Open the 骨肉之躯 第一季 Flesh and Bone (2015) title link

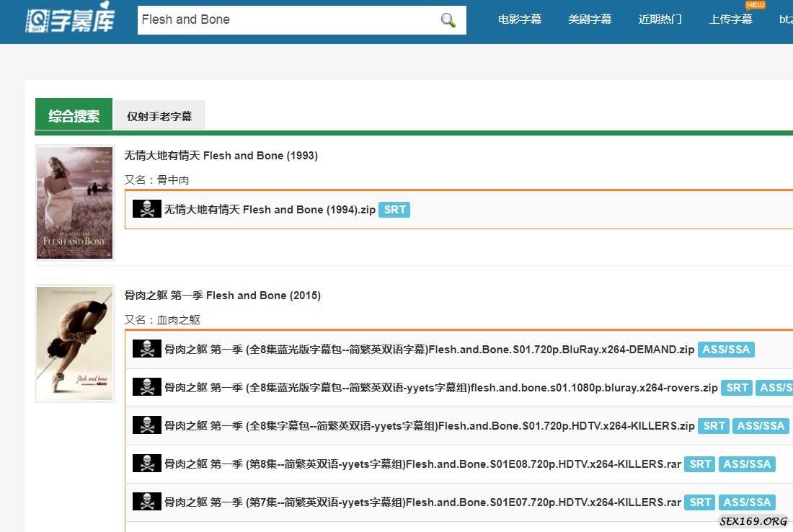222,296
